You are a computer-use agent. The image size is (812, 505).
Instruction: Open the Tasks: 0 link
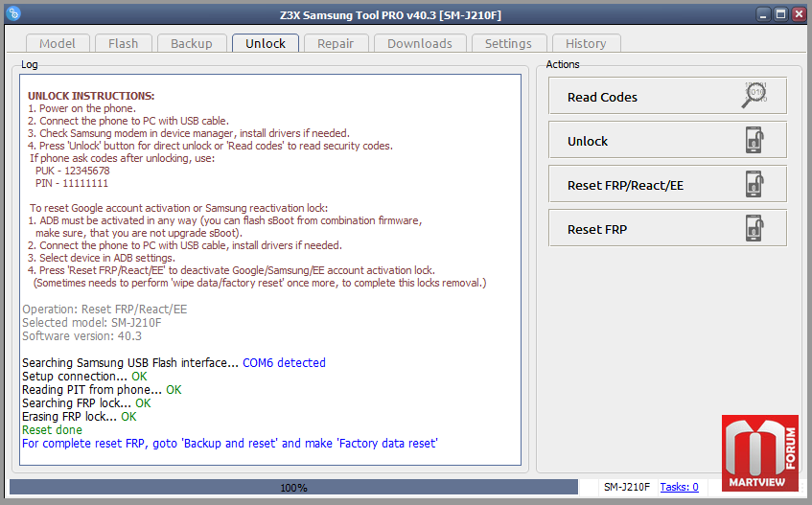coord(679,487)
